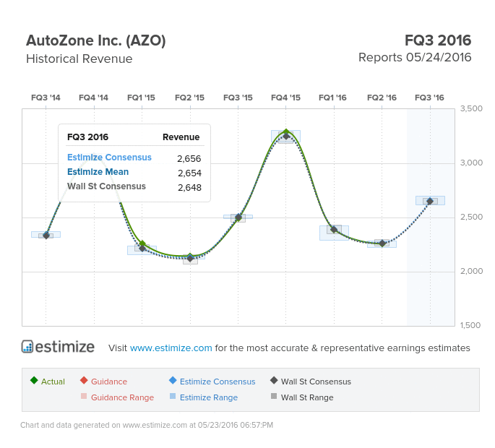This screenshot has height=448, width=495.
Task: Click the FQ4 '14 axis label
Action: 93,98
